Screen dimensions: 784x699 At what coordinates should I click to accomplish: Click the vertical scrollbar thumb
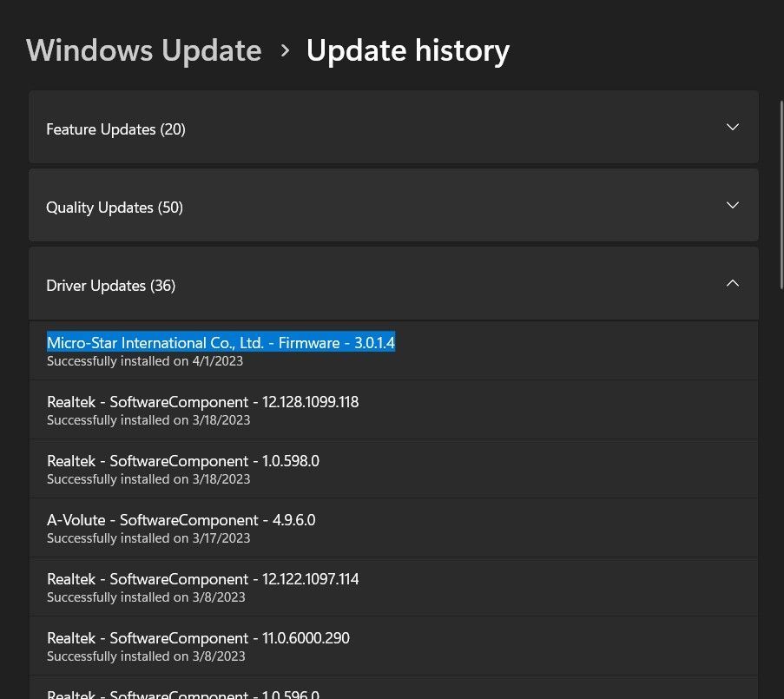pyautogui.click(x=781, y=195)
